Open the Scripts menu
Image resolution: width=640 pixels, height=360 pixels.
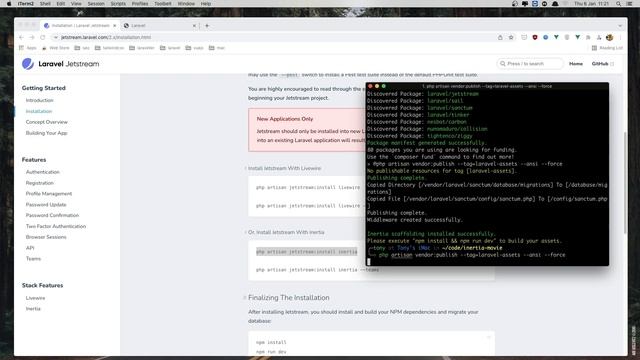[x=118, y=4]
